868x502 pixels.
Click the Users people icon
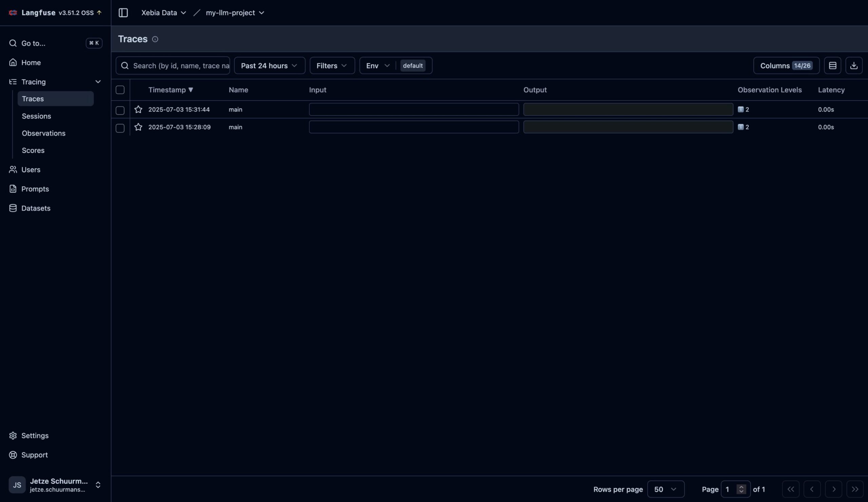[13, 170]
